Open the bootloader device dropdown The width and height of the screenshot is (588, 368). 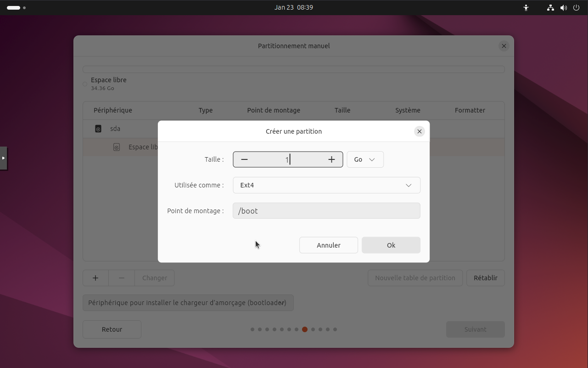click(188, 303)
